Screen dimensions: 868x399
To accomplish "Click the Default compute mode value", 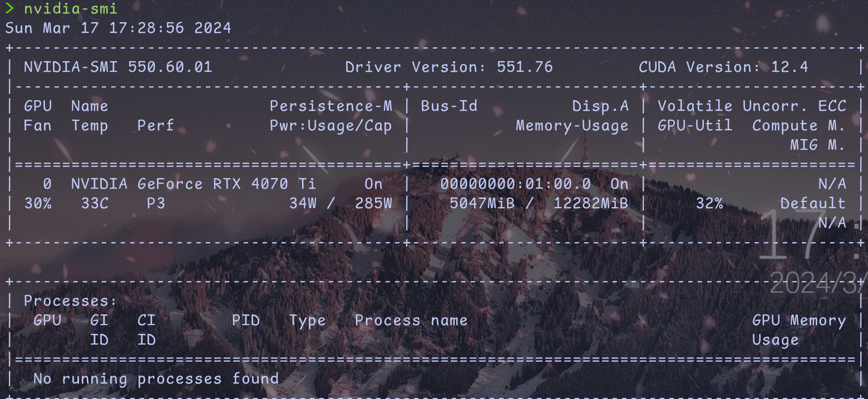I will [813, 204].
